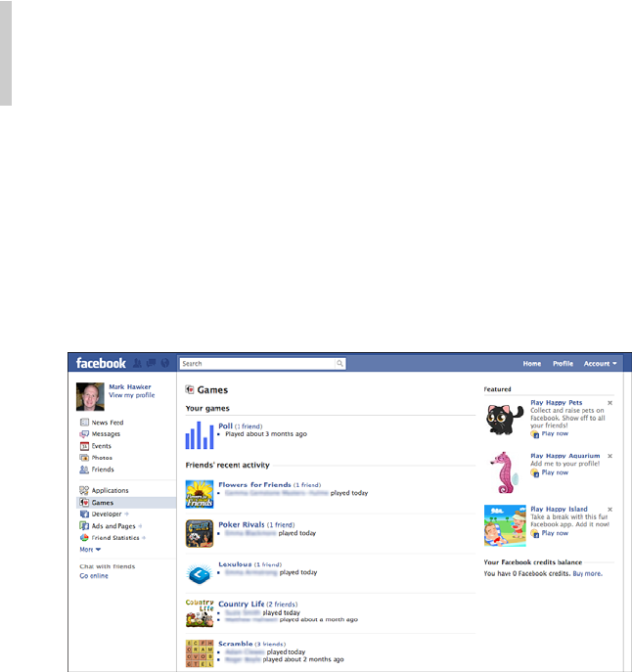The image size is (632, 672).
Task: Open Play Happy Island link
Action: (559, 509)
